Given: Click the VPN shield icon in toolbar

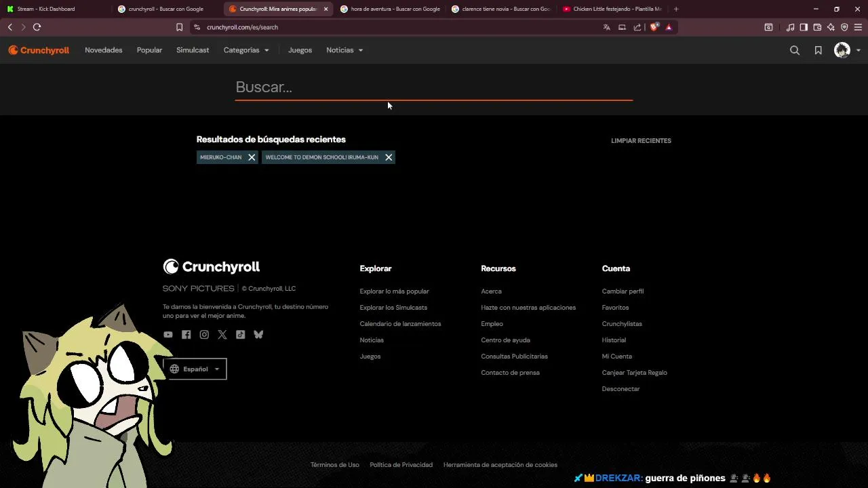Looking at the screenshot, I should coord(844,27).
